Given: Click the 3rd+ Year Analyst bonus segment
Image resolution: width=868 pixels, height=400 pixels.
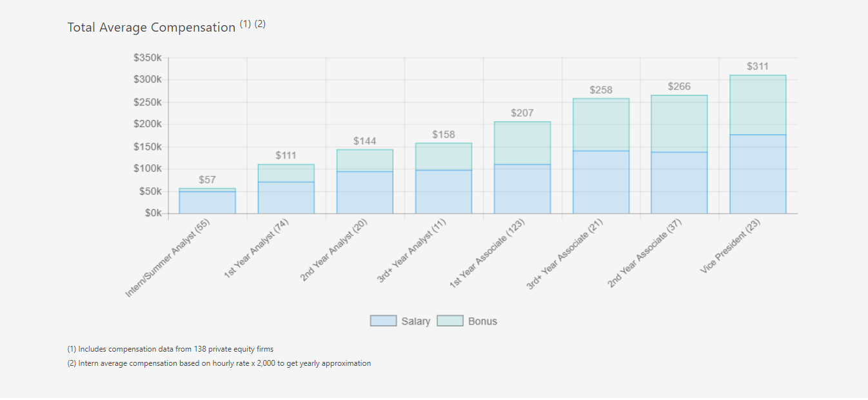Looking at the screenshot, I should (443, 157).
